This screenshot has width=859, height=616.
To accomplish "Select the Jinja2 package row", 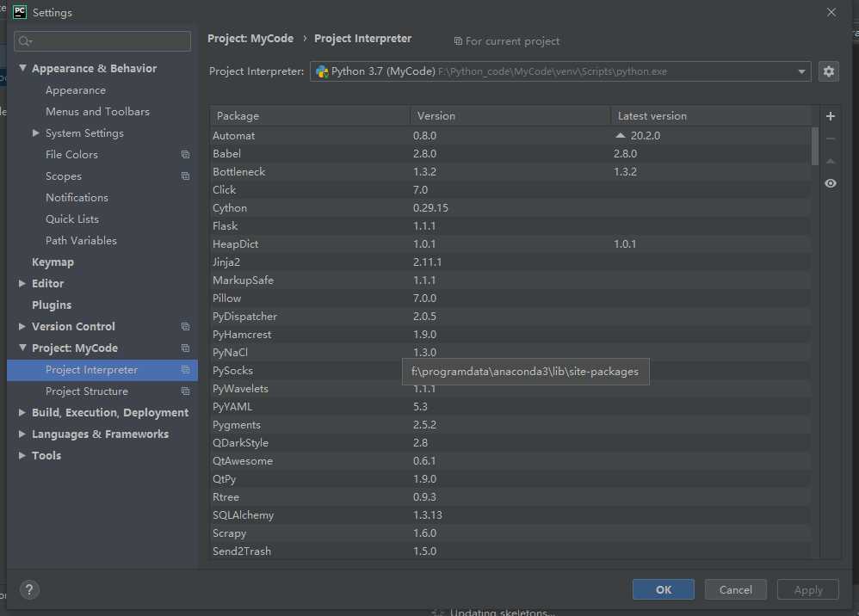I will pyautogui.click(x=510, y=262).
